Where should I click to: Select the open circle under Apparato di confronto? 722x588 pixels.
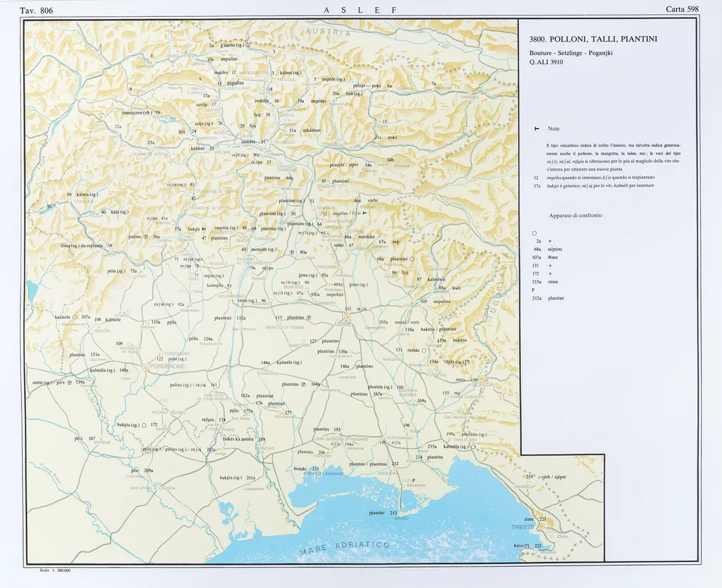pos(534,233)
